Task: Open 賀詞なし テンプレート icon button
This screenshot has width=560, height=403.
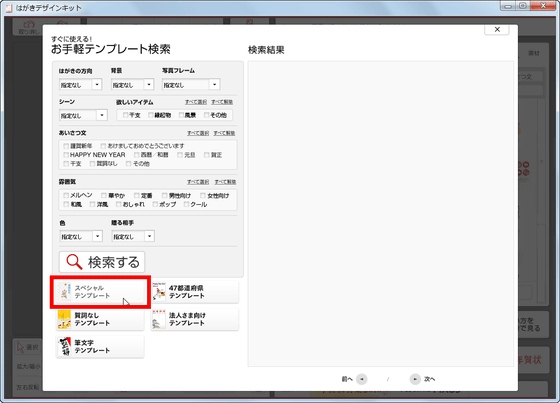Action: [x=100, y=319]
